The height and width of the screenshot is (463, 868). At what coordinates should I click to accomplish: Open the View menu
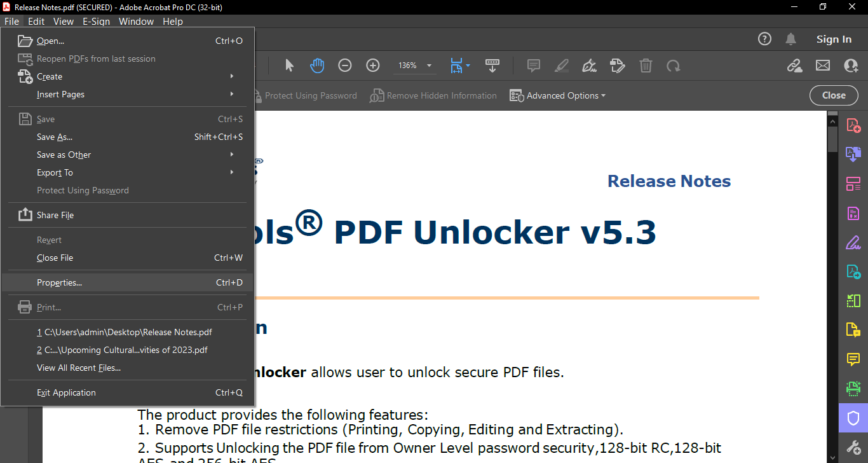pos(64,21)
